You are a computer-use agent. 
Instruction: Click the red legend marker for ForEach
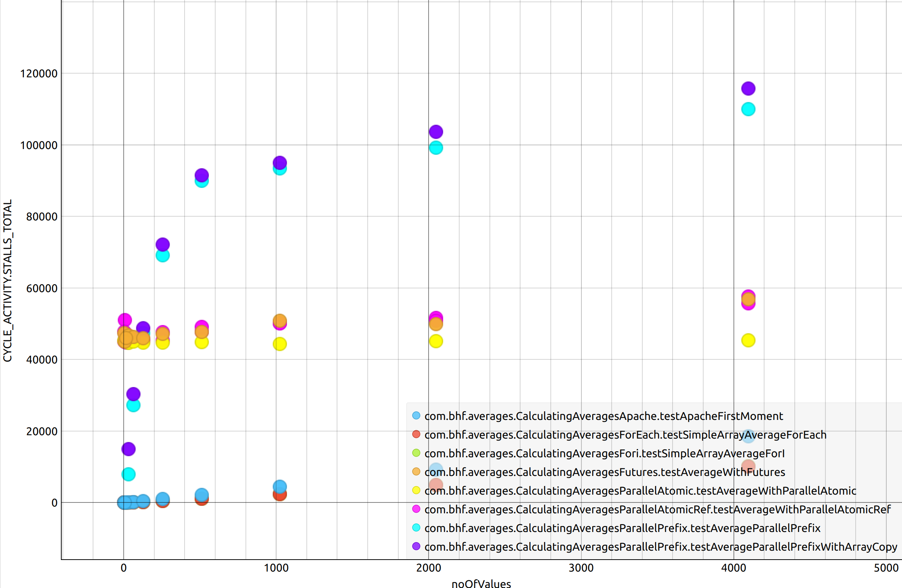coord(416,434)
